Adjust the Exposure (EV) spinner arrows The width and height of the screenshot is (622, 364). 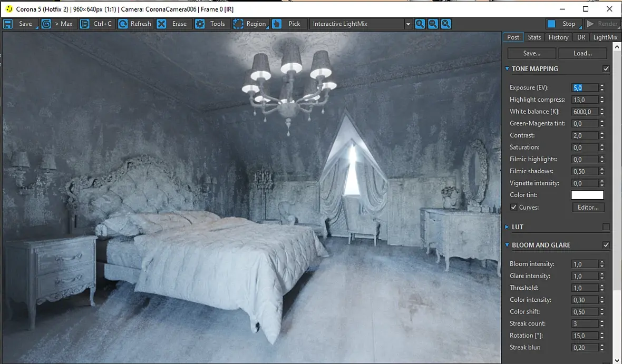602,87
